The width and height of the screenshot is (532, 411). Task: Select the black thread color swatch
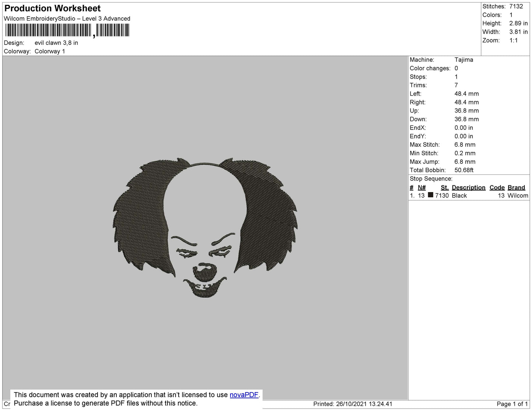coord(430,195)
